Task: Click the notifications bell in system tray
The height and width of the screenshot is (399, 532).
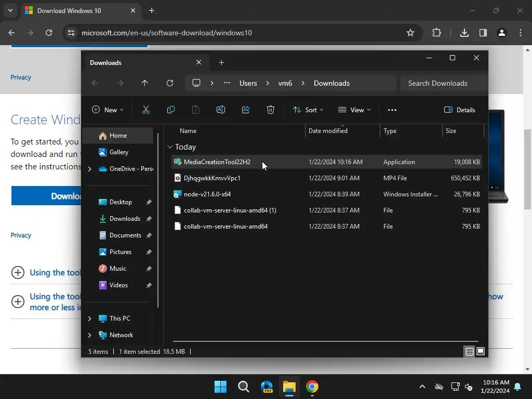Action: pyautogui.click(x=518, y=387)
